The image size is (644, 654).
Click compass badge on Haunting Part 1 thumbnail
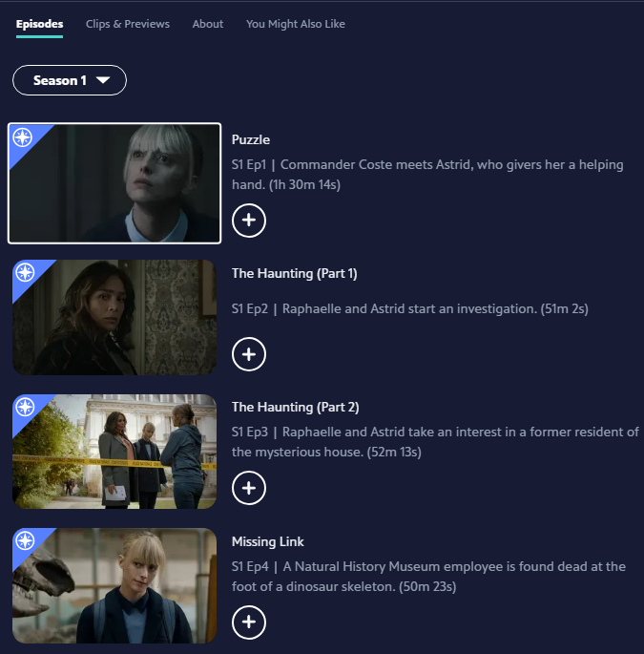[x=25, y=272]
